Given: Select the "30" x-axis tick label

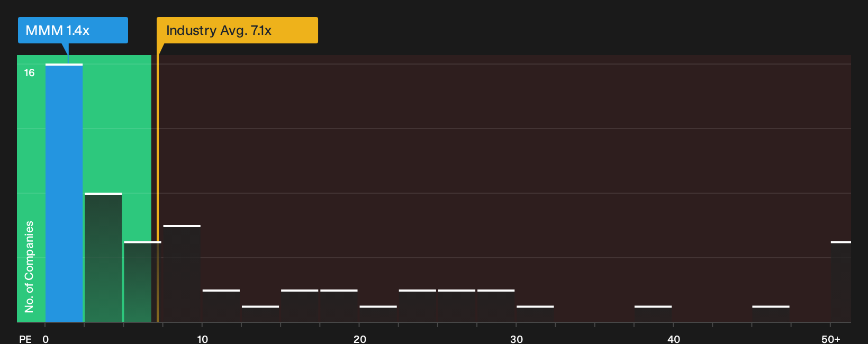Looking at the screenshot, I should 517,339.
